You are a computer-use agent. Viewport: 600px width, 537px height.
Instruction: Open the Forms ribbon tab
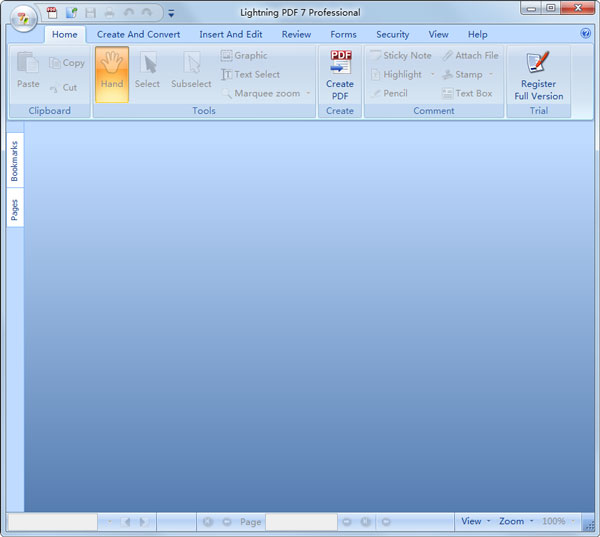(343, 34)
